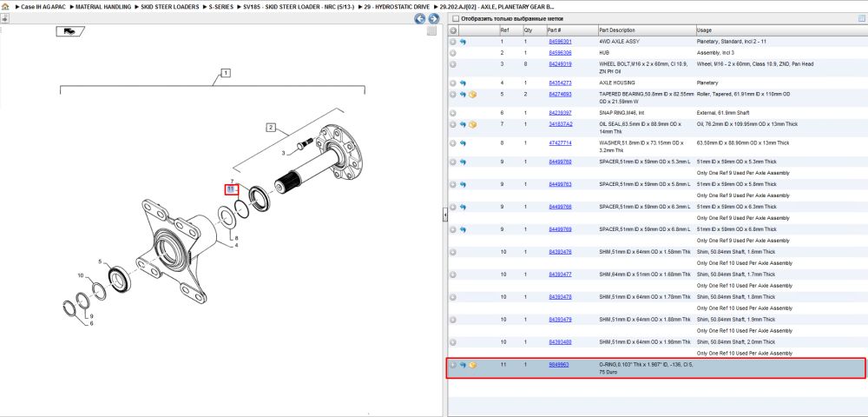
Task: Go to previous illustration with left arrow
Action: coord(420,19)
